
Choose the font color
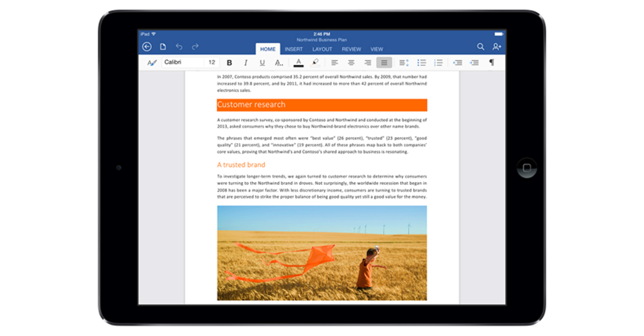299,63
